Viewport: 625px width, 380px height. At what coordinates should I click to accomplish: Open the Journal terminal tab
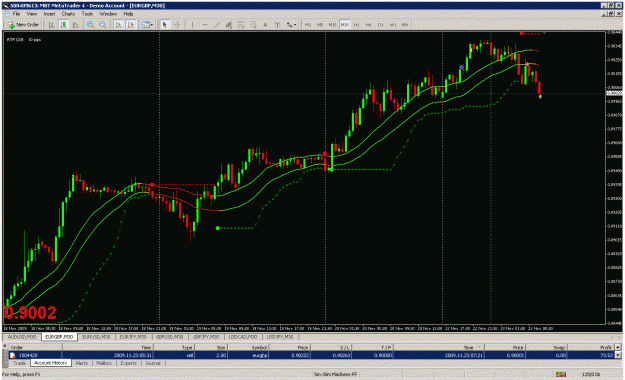click(x=153, y=363)
